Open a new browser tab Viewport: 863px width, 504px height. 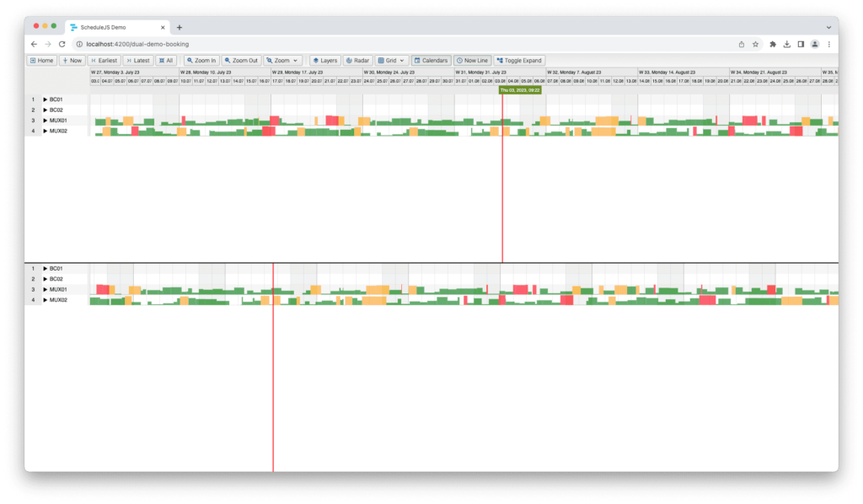click(x=180, y=26)
